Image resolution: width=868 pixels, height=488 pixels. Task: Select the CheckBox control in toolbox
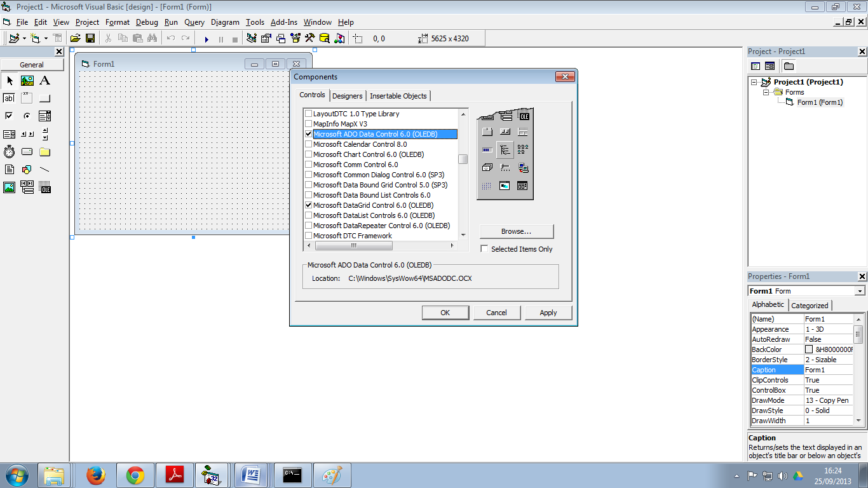coord(10,116)
